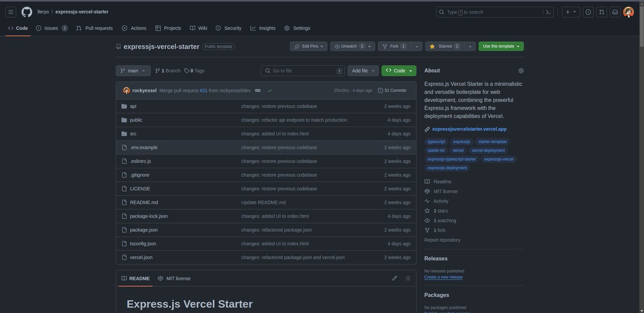This screenshot has width=644, height=313.
Task: Open the public folder
Action: 136,120
